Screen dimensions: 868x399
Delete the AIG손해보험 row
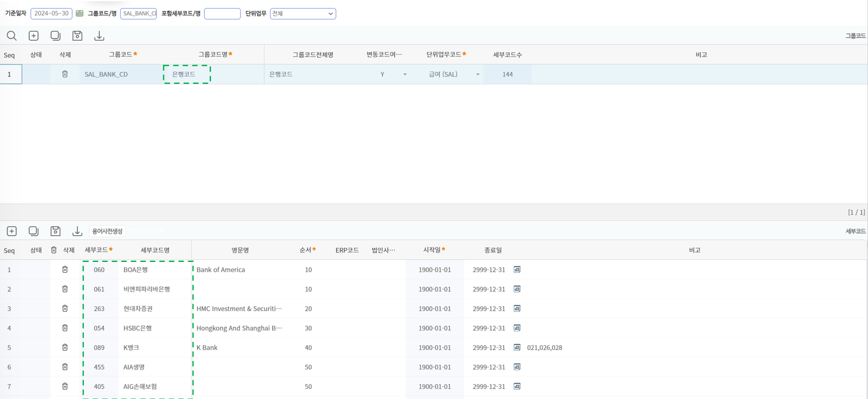pyautogui.click(x=65, y=386)
